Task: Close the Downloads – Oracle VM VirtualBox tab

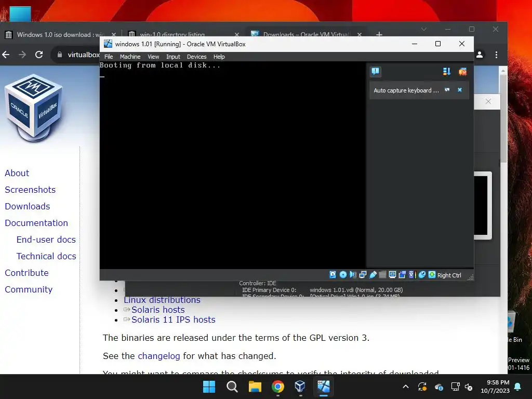Action: click(x=360, y=35)
